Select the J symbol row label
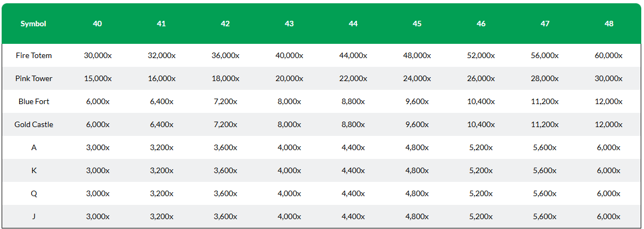 point(34,216)
